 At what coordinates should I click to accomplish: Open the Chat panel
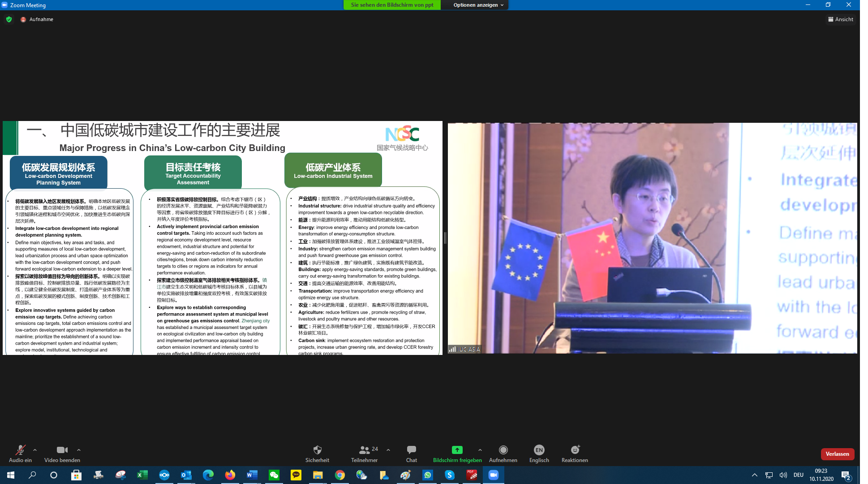411,450
